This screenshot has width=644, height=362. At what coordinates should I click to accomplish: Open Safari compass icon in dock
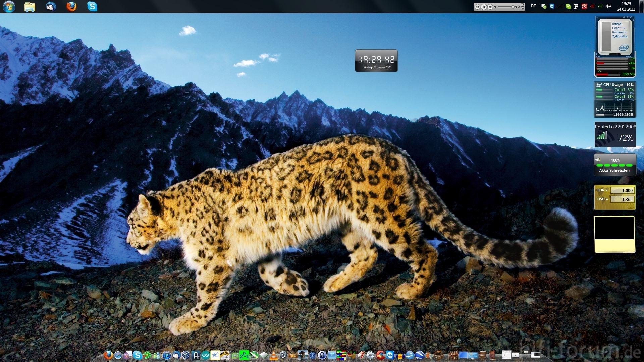coord(118,355)
